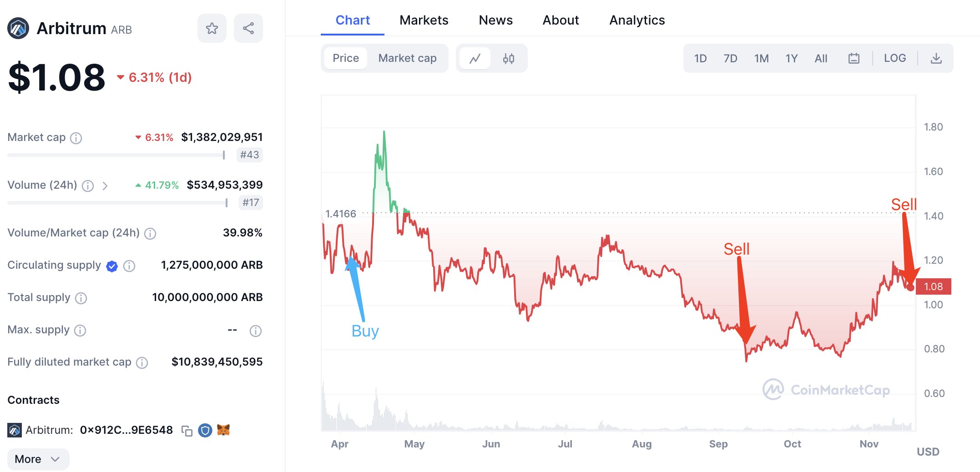Switch to the Analytics tab
Screen dimensions: 980x472
coord(636,20)
